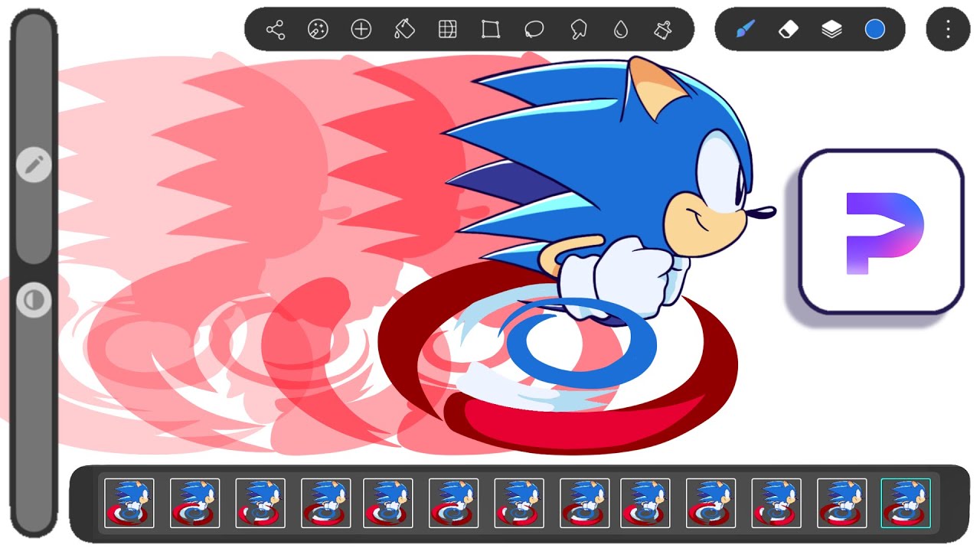
Task: Select the highlighted last frame thumbnail
Action: point(906,503)
